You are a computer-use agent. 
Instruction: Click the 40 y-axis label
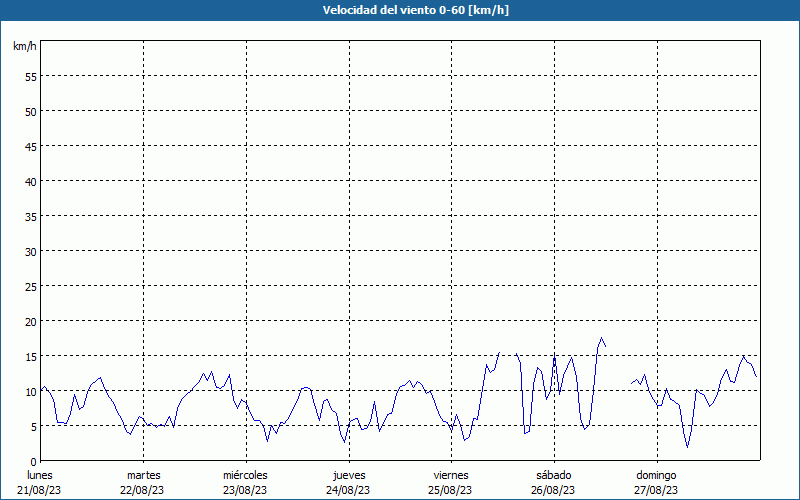pyautogui.click(x=31, y=182)
